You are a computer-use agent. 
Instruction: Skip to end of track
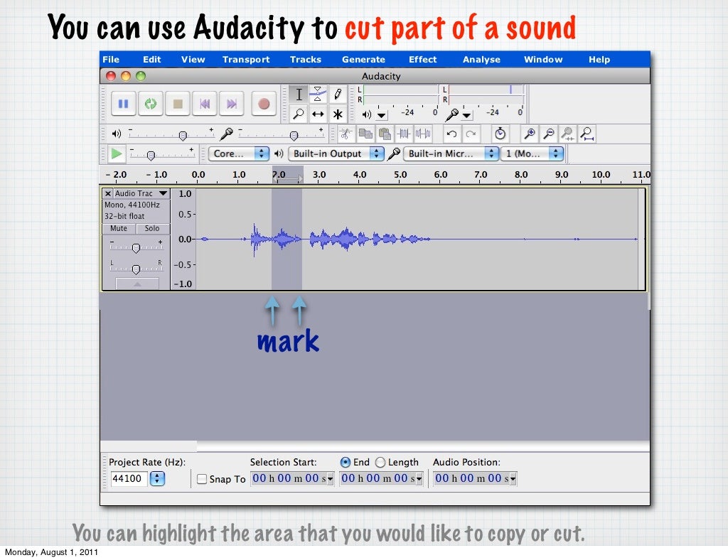[231, 104]
